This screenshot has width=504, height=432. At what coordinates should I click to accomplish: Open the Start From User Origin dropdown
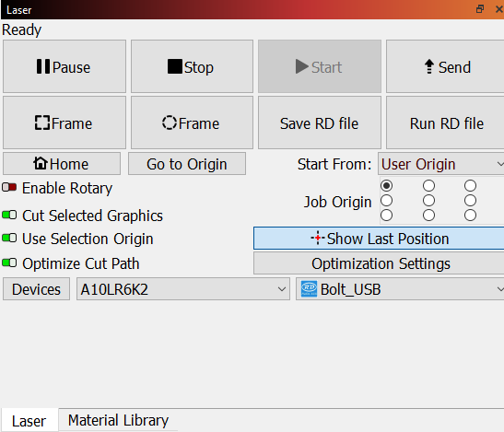point(441,164)
